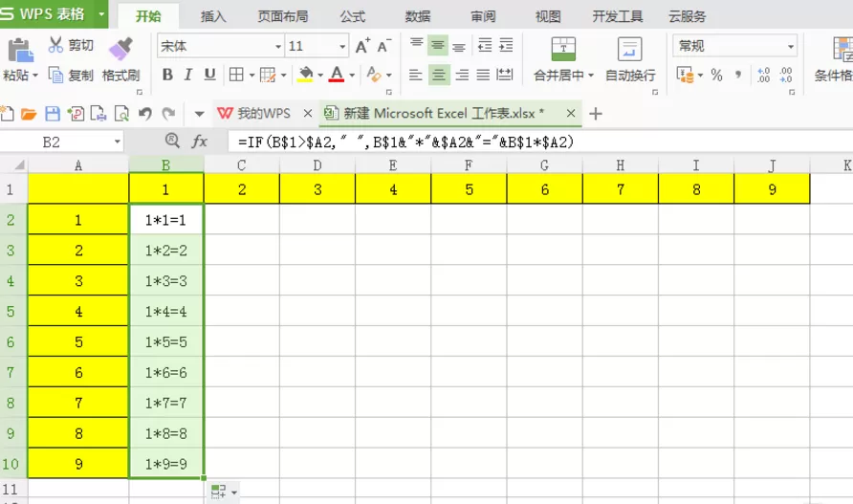Click the Cut scissors icon
Image resolution: width=853 pixels, height=504 pixels.
[x=55, y=45]
